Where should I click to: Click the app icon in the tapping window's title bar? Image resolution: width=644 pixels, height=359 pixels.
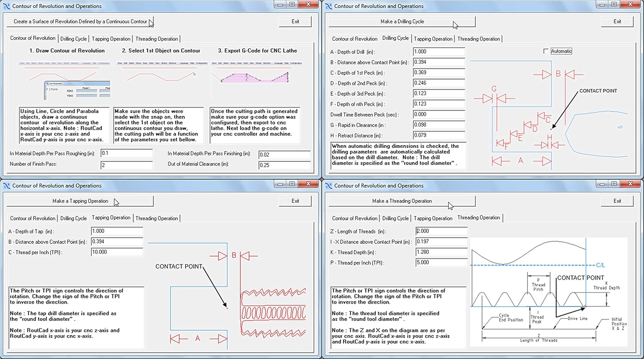pyautogui.click(x=6, y=186)
